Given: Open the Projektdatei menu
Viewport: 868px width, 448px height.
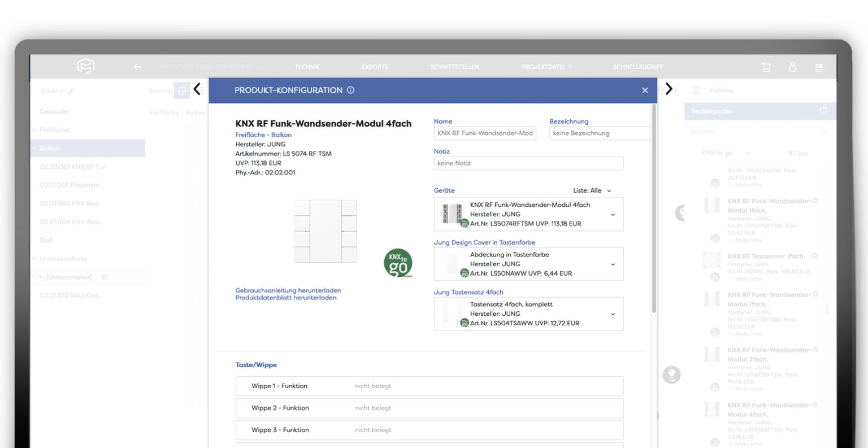Looking at the screenshot, I should [x=542, y=67].
